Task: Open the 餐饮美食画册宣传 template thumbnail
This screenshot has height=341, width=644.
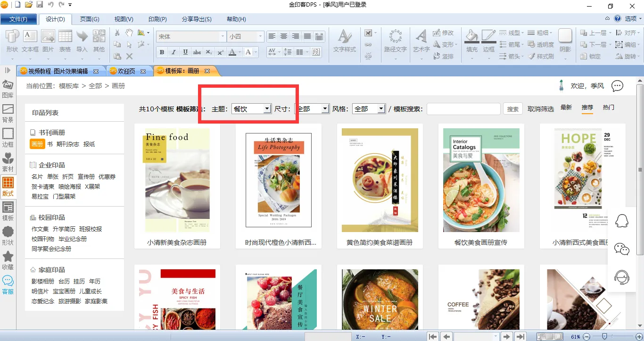Action: (481, 180)
